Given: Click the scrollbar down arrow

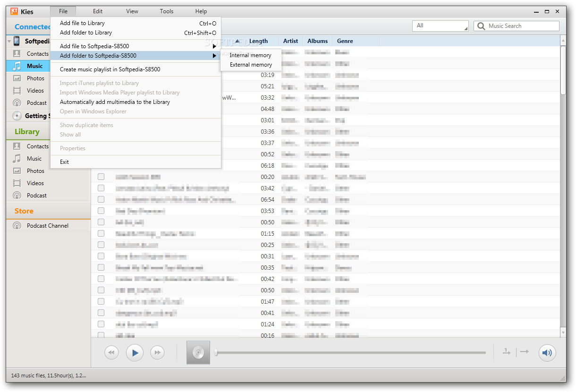Looking at the screenshot, I should coord(563,333).
